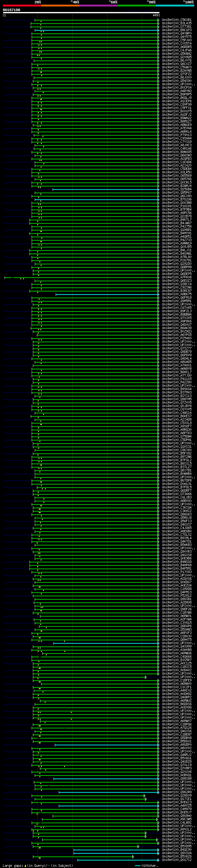197x868 pixels.
Task: Select hit label UniRef100_C7YIG9
Action: 176,142
